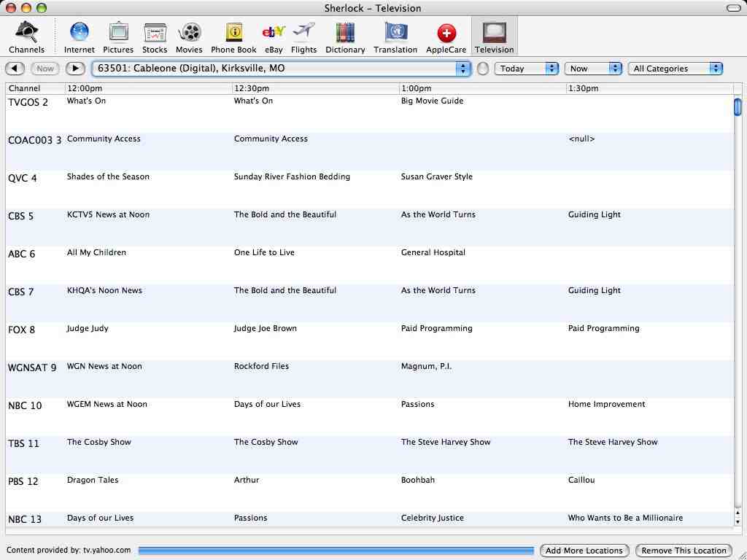
Task: Select One Life to Live listing
Action: click(264, 252)
